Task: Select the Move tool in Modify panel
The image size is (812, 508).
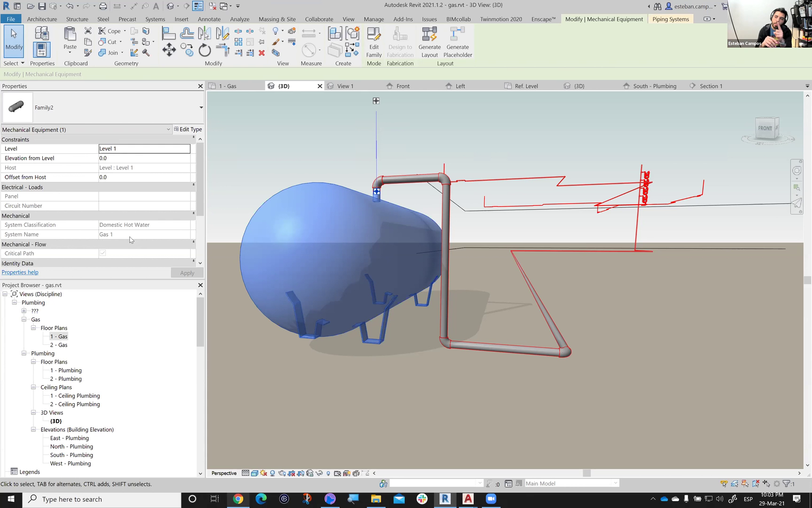Action: point(169,50)
